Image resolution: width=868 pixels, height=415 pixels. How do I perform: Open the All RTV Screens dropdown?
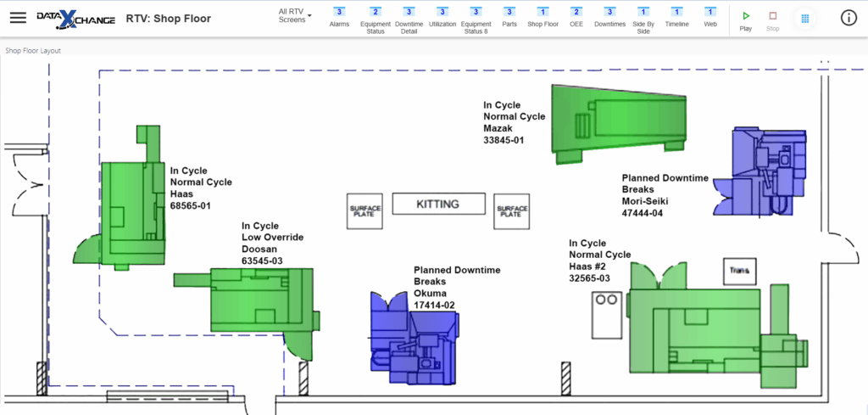[294, 15]
